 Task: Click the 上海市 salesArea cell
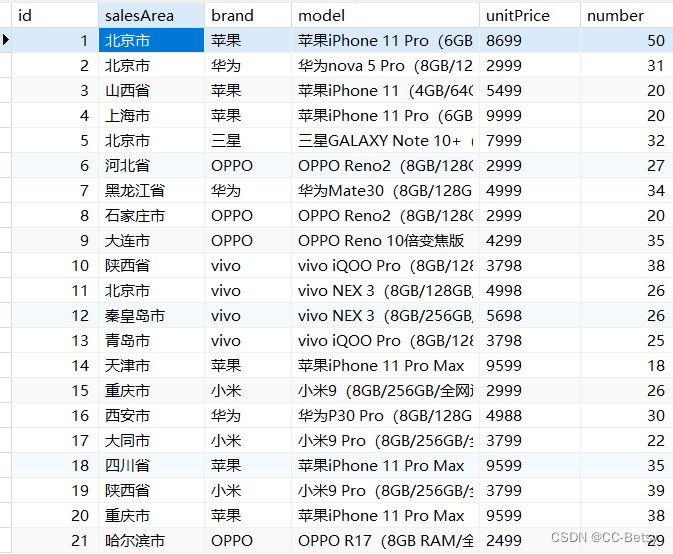pyautogui.click(x=152, y=115)
